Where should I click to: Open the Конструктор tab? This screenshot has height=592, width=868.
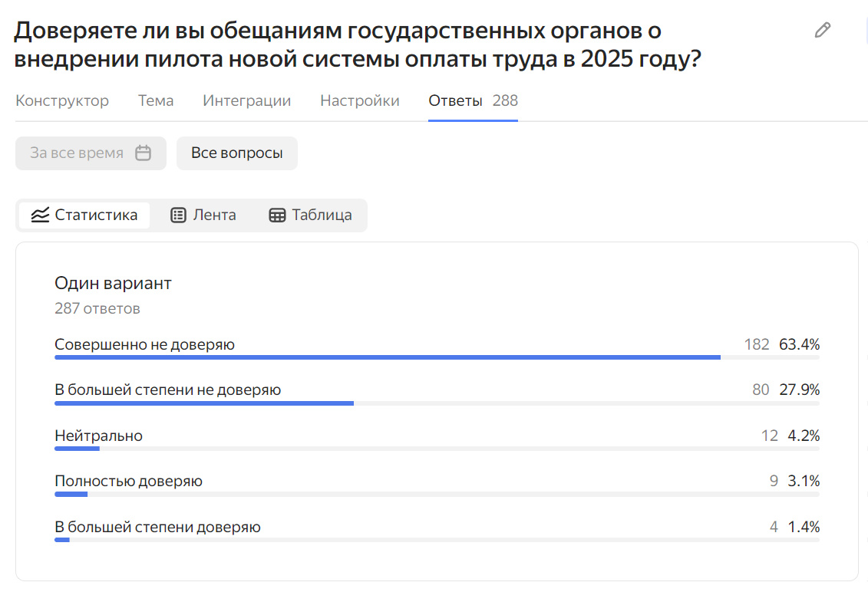(x=61, y=100)
